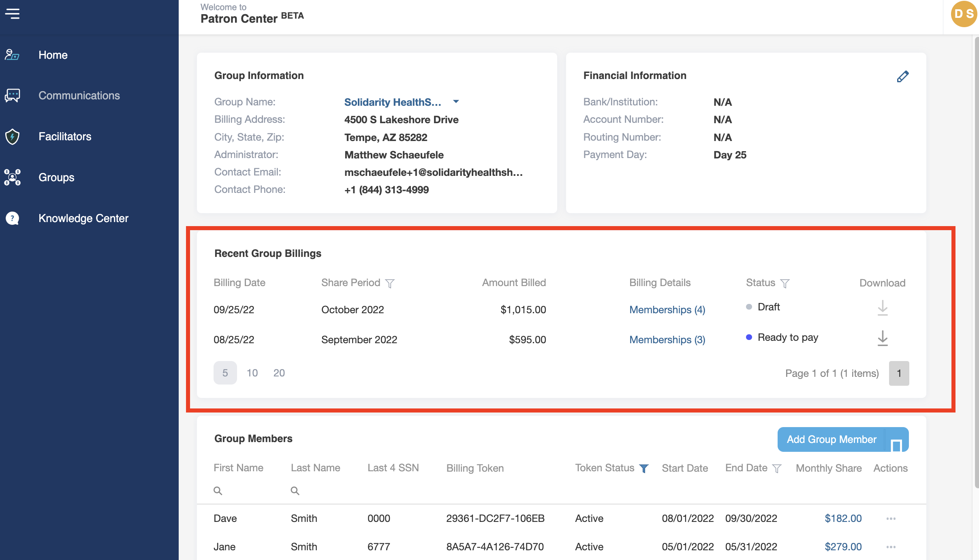Viewport: 979px width, 560px height.
Task: Expand the Group Name dropdown arrow
Action: coord(456,102)
